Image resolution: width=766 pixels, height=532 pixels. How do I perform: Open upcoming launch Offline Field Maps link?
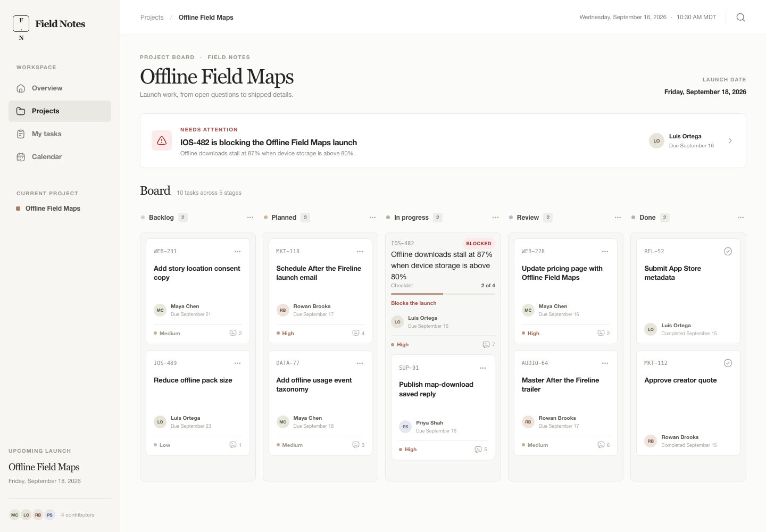pyautogui.click(x=44, y=467)
